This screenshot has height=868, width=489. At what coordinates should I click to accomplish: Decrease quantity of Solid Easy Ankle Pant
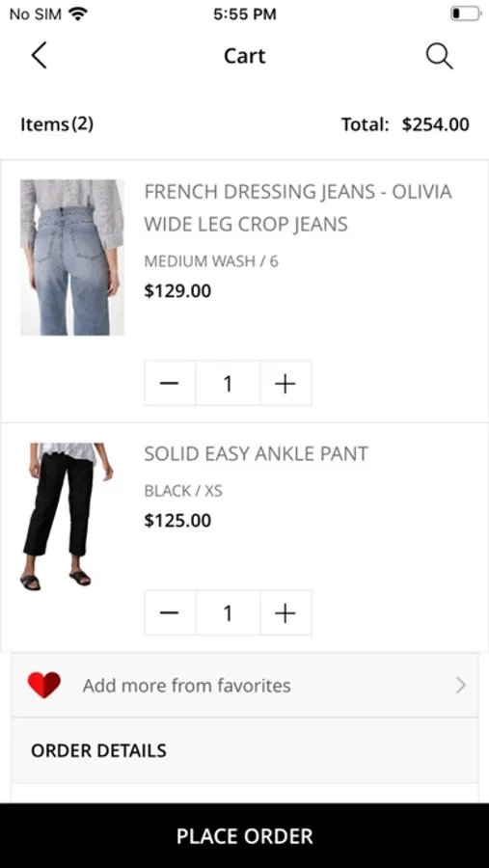click(x=170, y=612)
